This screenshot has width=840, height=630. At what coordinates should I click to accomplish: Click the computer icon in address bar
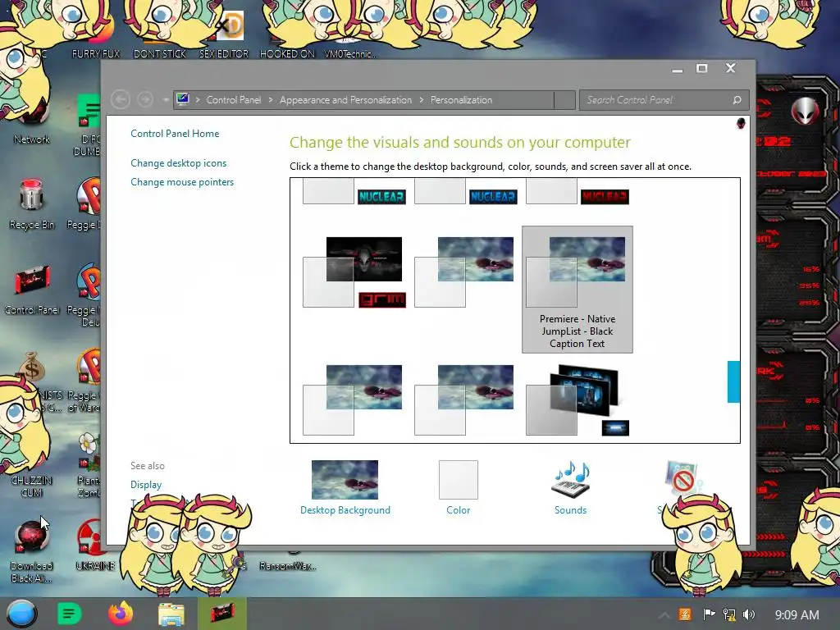coord(183,99)
